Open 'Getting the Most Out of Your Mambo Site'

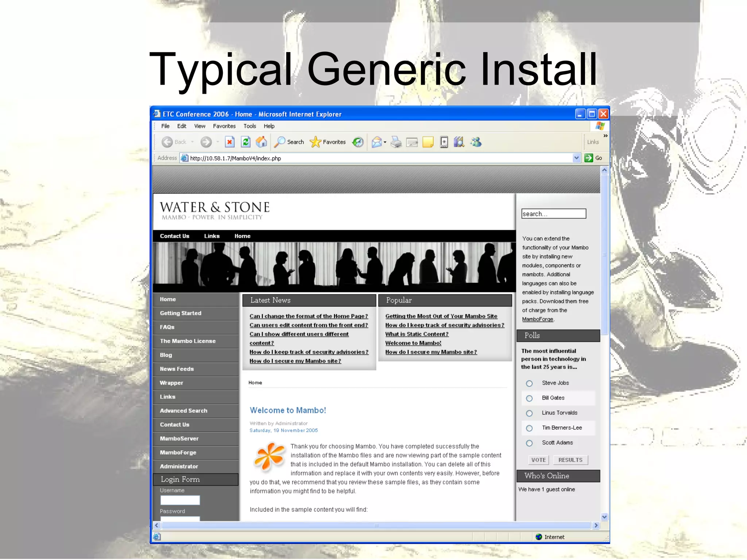point(441,316)
